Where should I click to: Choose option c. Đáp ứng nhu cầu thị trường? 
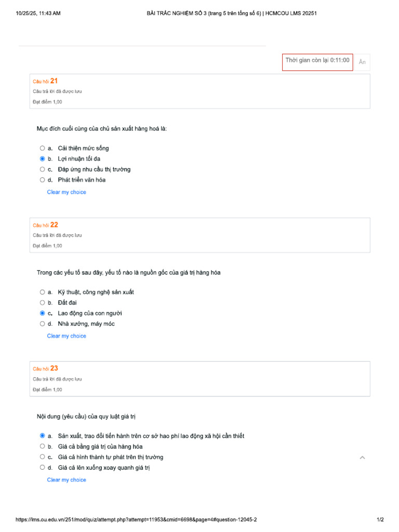[x=43, y=169]
